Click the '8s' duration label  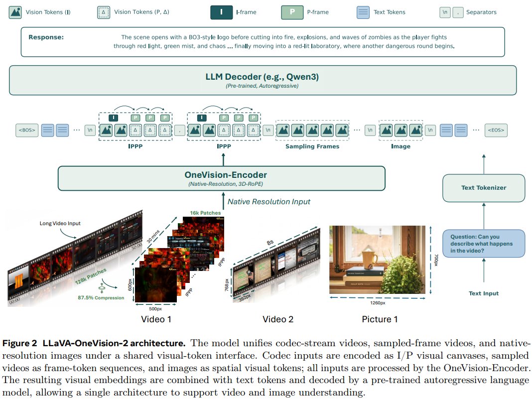(x=270, y=242)
